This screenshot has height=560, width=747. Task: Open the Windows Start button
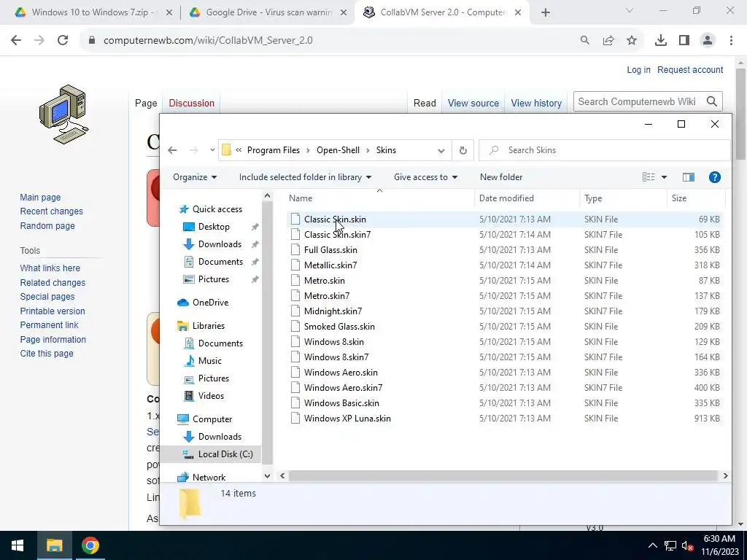pos(18,545)
